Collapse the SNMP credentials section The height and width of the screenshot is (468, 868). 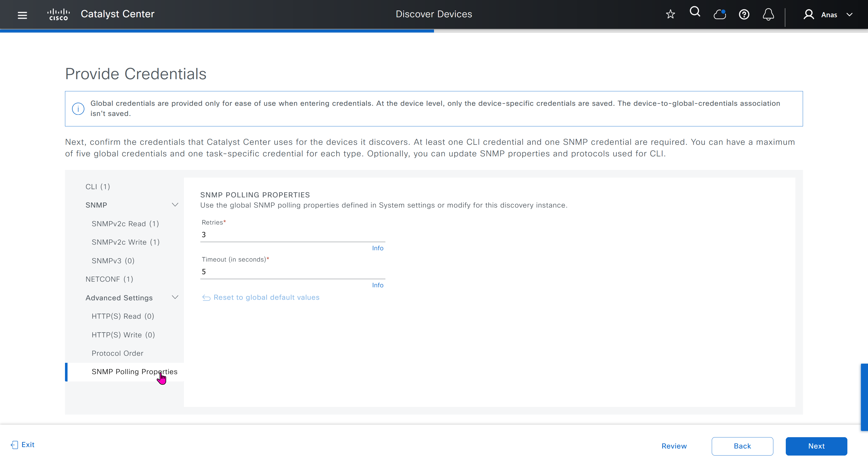[x=175, y=205]
